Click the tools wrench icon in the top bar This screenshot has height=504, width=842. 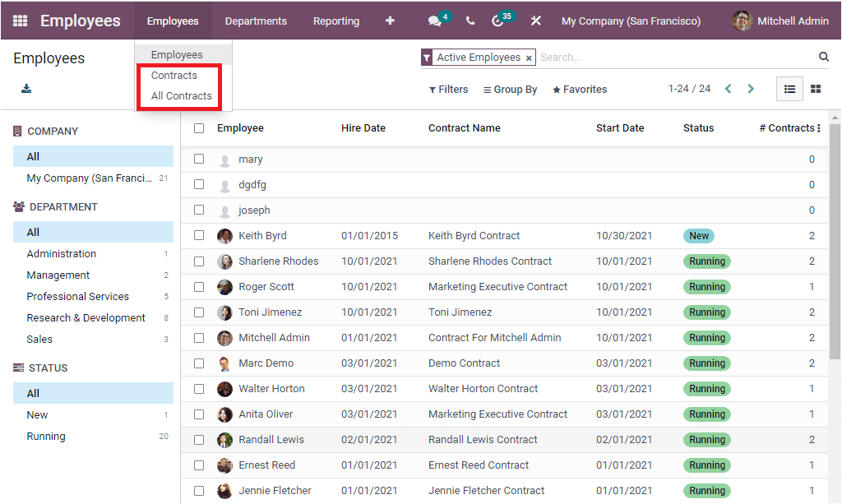tap(535, 20)
